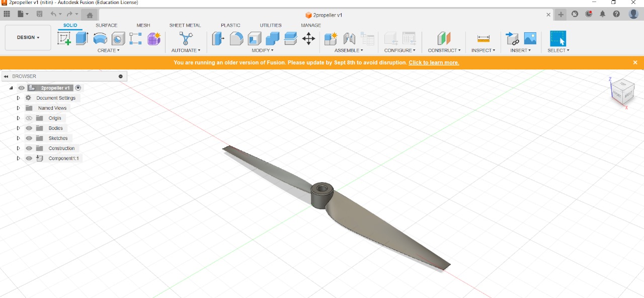The image size is (644, 298).
Task: Hide the Sketches folder via eye icon
Action: [29, 138]
